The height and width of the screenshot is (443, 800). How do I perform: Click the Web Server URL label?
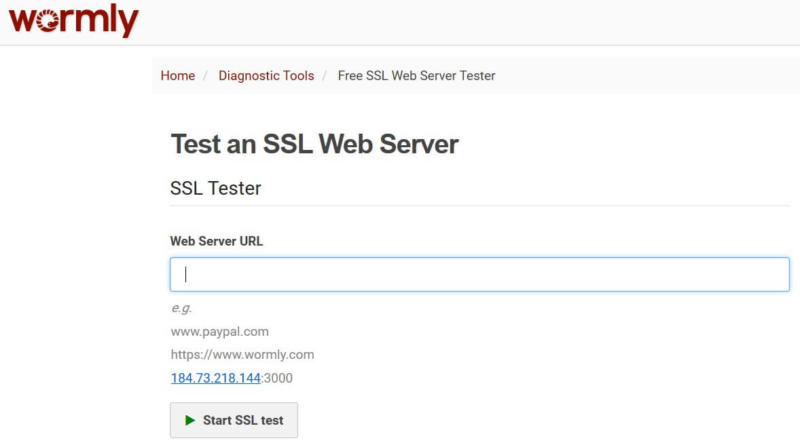(217, 241)
